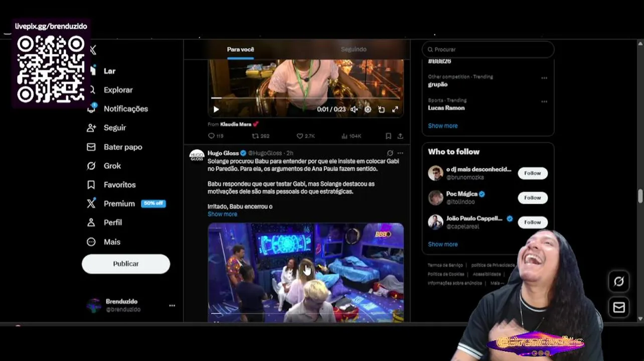Show more trending topics
Screen dimensions: 644x361
coord(443,126)
